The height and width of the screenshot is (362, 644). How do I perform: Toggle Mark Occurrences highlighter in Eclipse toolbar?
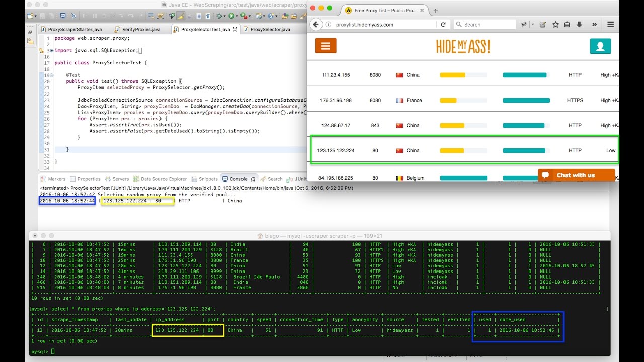(x=181, y=17)
